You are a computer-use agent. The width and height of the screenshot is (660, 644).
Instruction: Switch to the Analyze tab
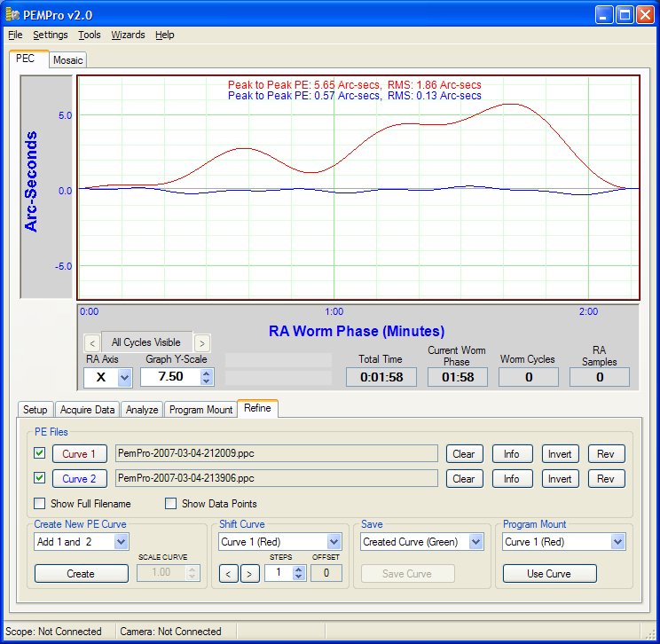[x=142, y=410]
